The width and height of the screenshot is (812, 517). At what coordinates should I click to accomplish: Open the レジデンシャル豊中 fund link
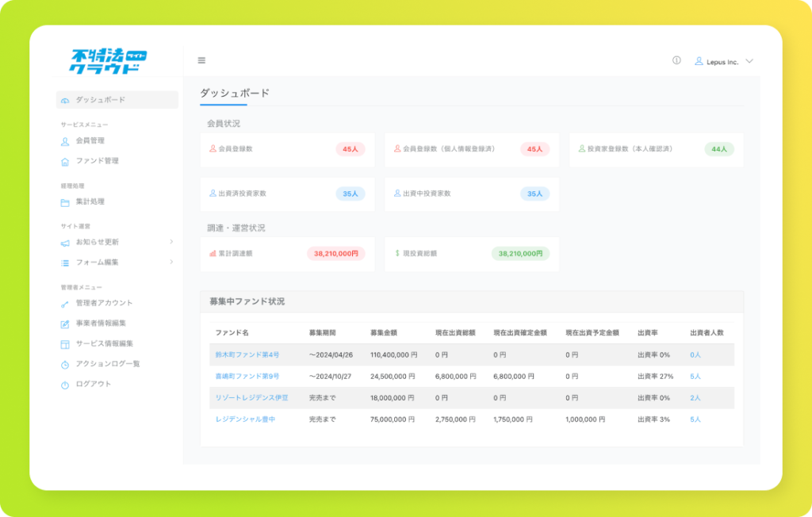click(x=245, y=419)
